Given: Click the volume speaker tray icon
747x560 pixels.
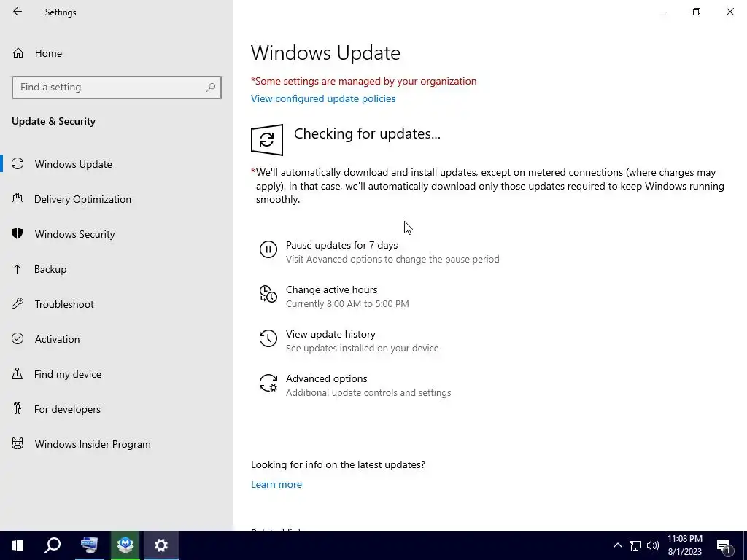Looking at the screenshot, I should (x=653, y=545).
